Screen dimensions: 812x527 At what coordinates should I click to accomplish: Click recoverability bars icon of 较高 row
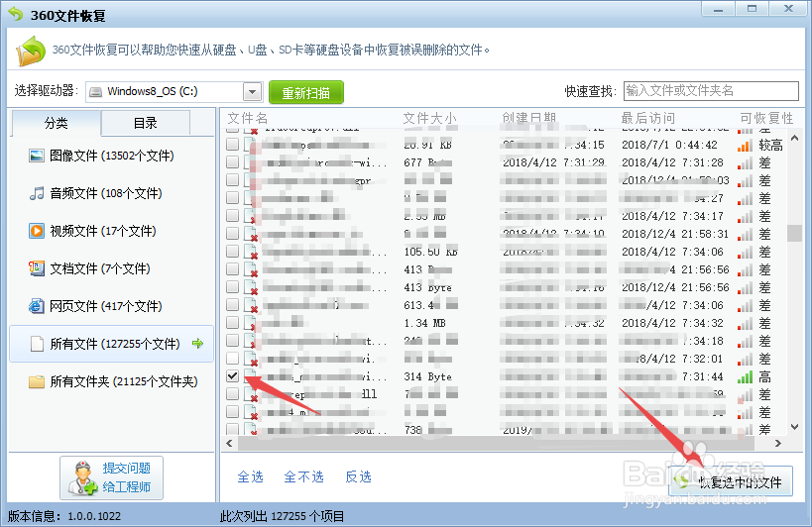746,146
